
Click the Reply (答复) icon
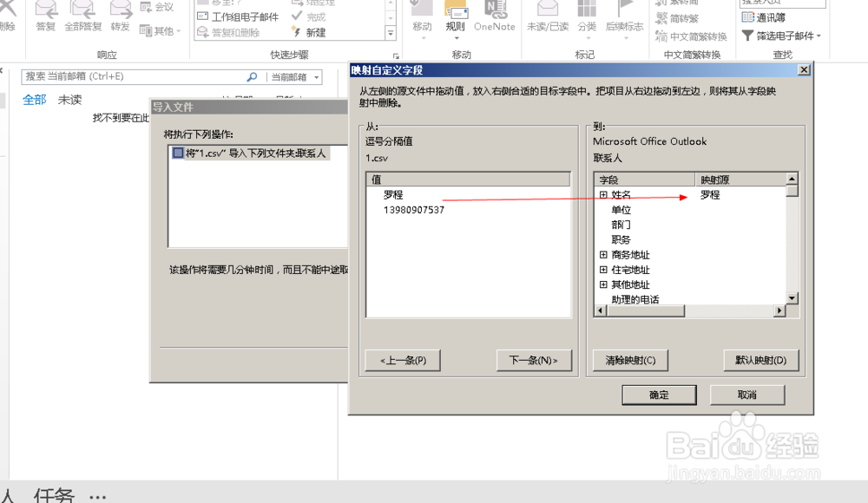click(45, 15)
